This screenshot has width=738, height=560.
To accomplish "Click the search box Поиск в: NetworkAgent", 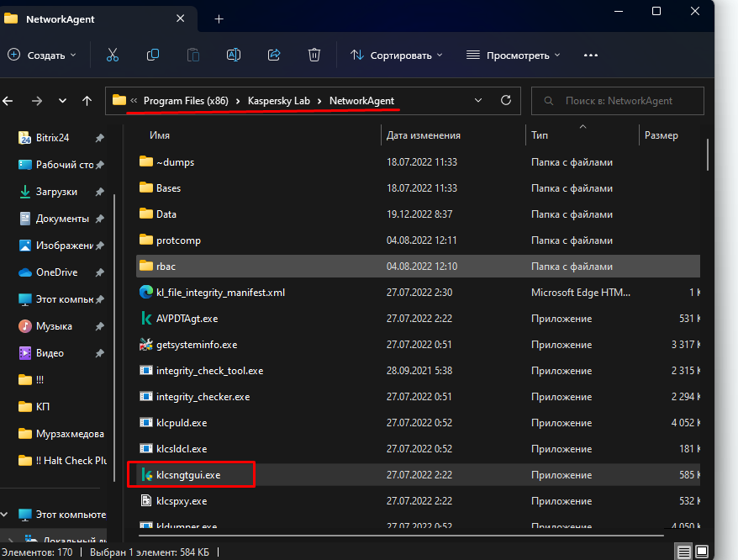I will pyautogui.click(x=618, y=101).
